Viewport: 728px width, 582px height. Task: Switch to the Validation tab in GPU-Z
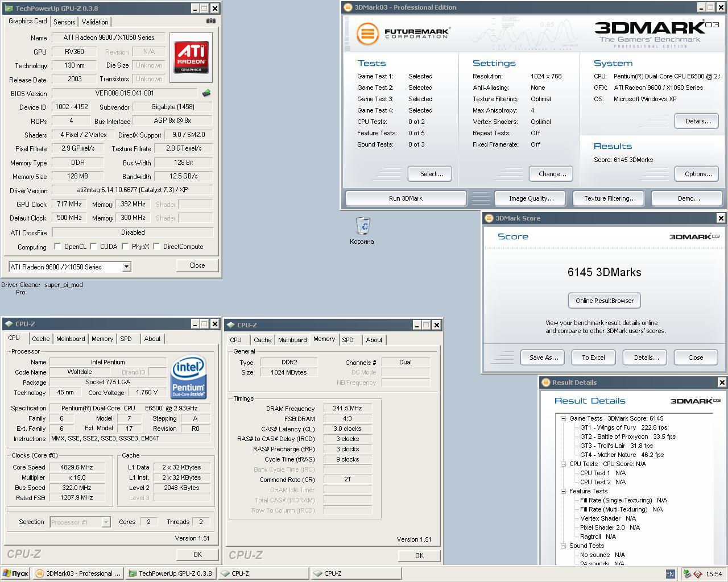click(x=95, y=22)
